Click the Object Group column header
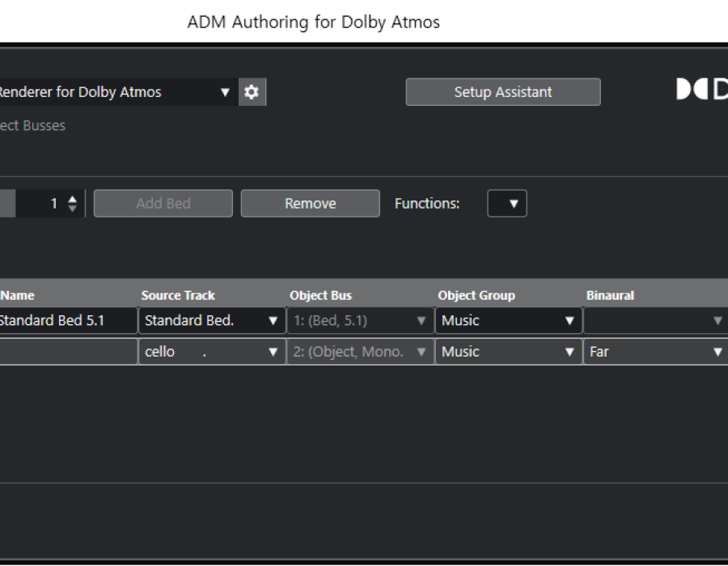This screenshot has height=566, width=728. coord(476,295)
